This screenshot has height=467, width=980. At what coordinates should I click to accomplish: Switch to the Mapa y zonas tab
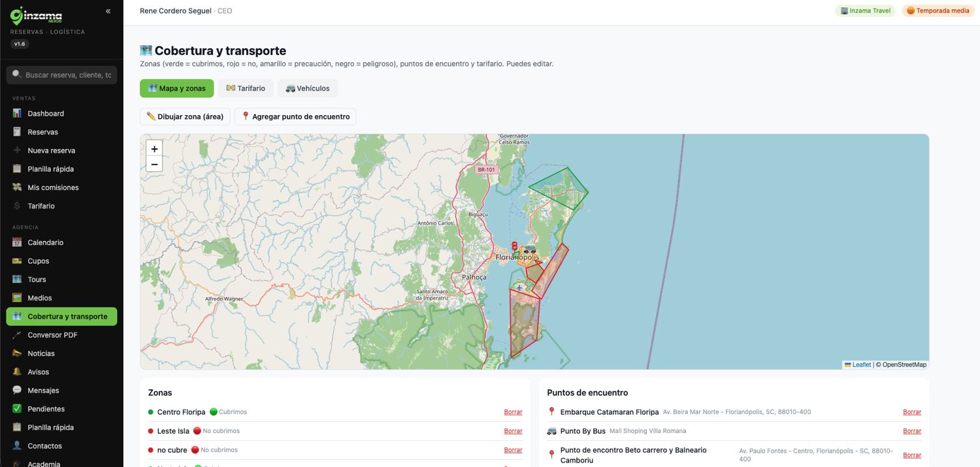176,88
